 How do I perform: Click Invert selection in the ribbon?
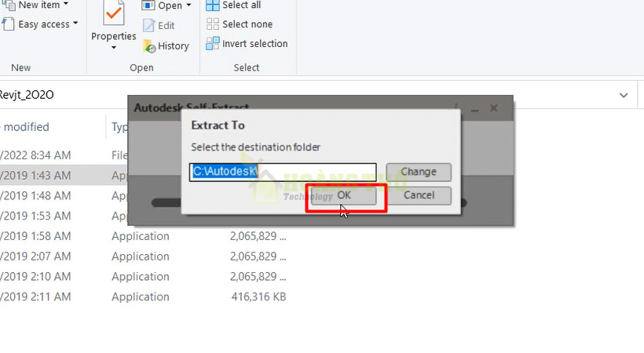pos(247,43)
